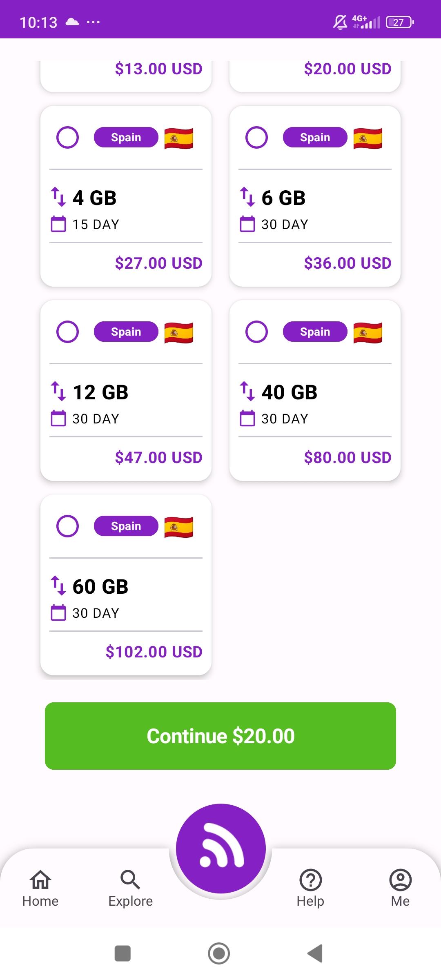Select the 60 GB plan radio button
The image size is (441, 980).
tap(67, 526)
